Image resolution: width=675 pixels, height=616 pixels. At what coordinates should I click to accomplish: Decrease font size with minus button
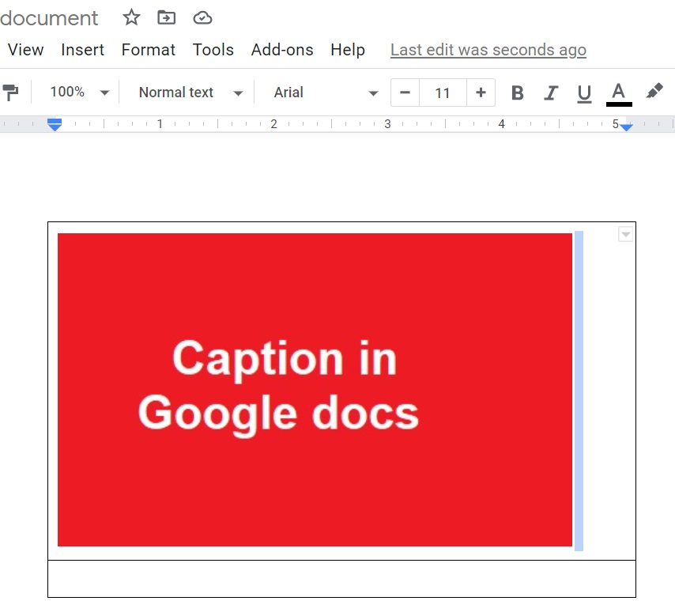pyautogui.click(x=404, y=93)
